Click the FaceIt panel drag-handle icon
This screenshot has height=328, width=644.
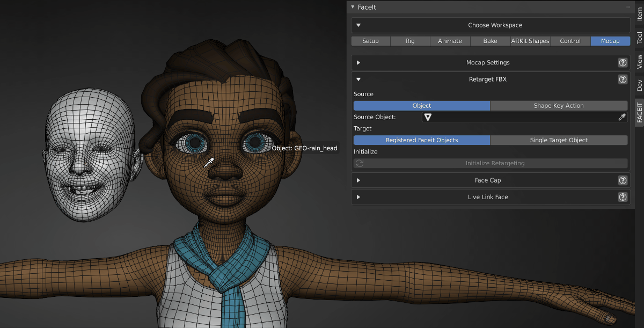(x=627, y=7)
